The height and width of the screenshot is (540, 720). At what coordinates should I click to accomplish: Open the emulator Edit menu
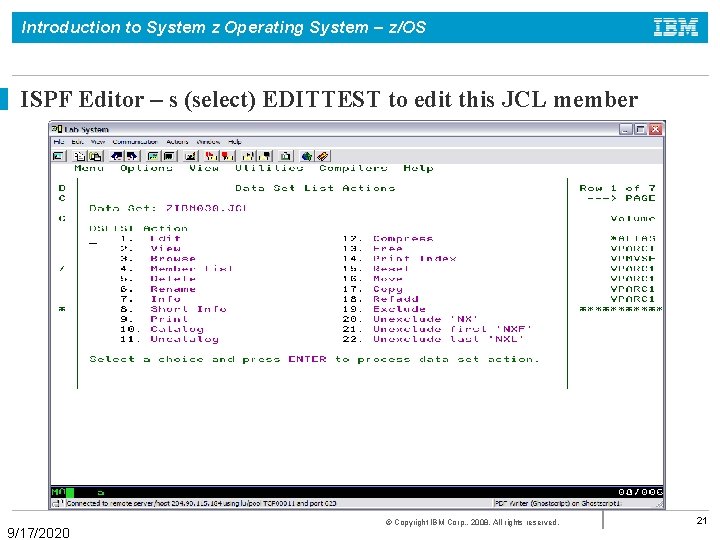pos(77,142)
